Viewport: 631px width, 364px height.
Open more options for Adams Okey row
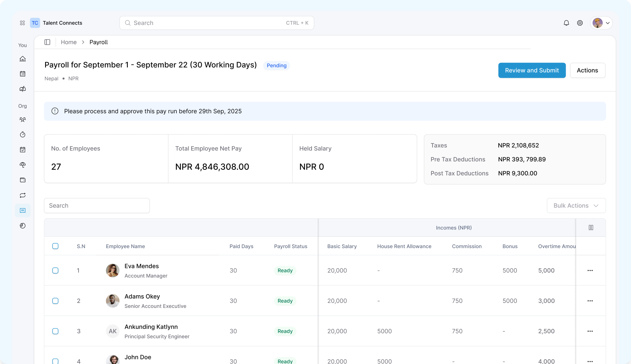[590, 301]
